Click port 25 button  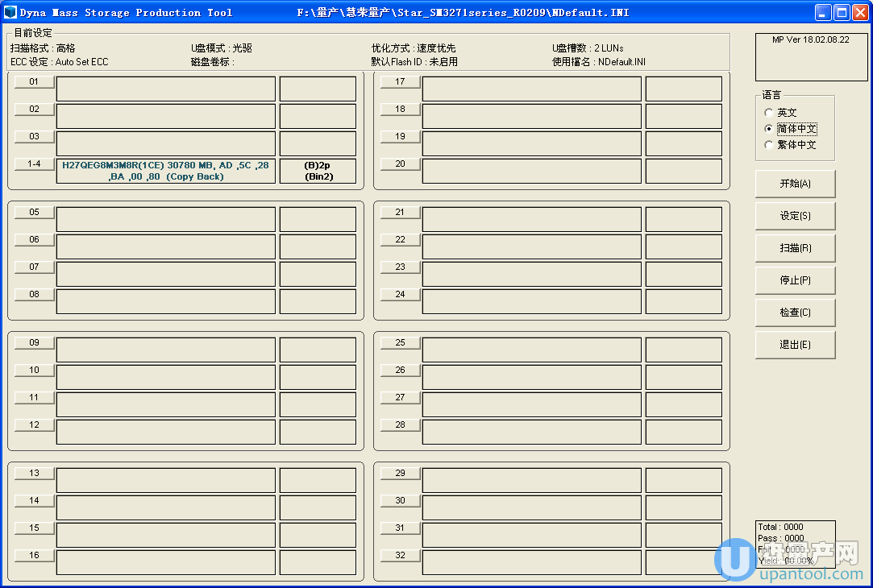(400, 343)
